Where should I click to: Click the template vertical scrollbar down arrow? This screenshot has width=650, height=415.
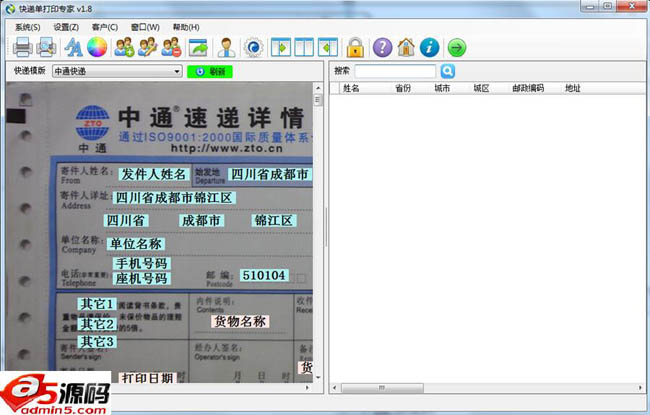pos(318,377)
